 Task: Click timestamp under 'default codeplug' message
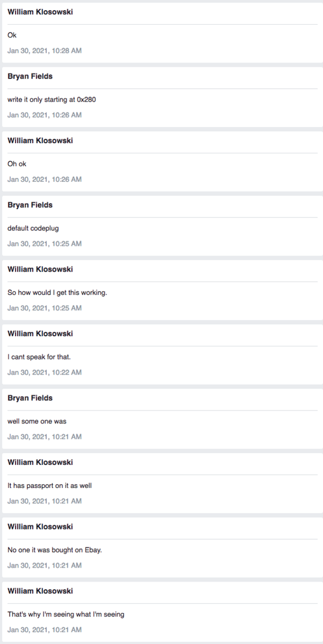(45, 244)
